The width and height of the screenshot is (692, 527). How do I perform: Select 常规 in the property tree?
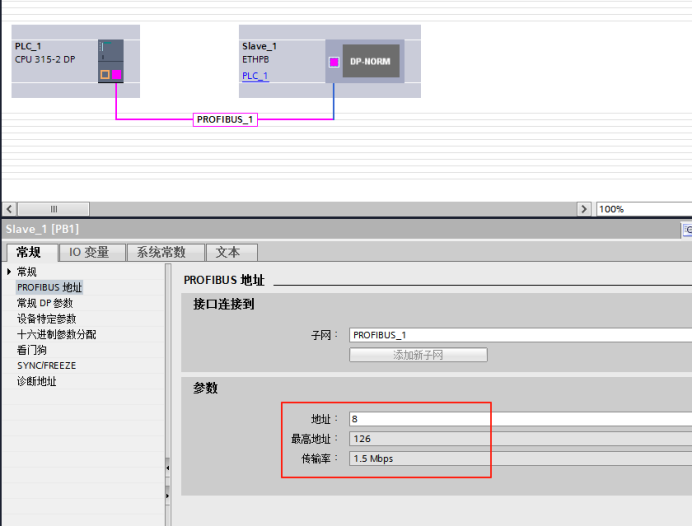26,272
